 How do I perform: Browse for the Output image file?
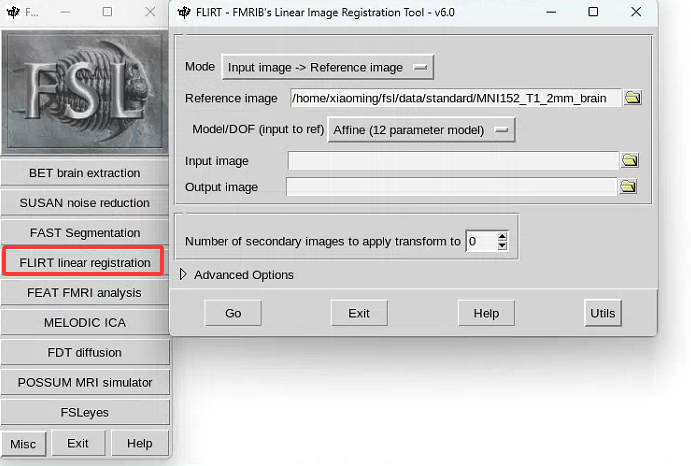point(628,186)
